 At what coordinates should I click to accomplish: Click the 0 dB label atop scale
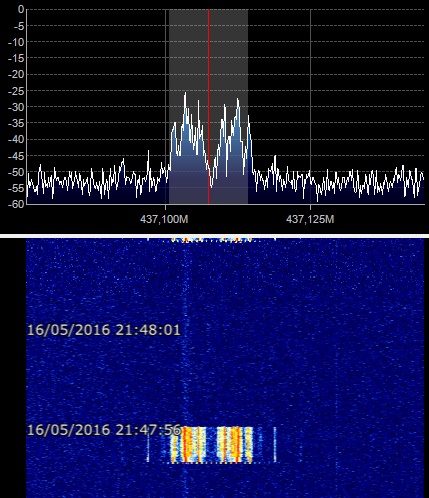[21, 9]
